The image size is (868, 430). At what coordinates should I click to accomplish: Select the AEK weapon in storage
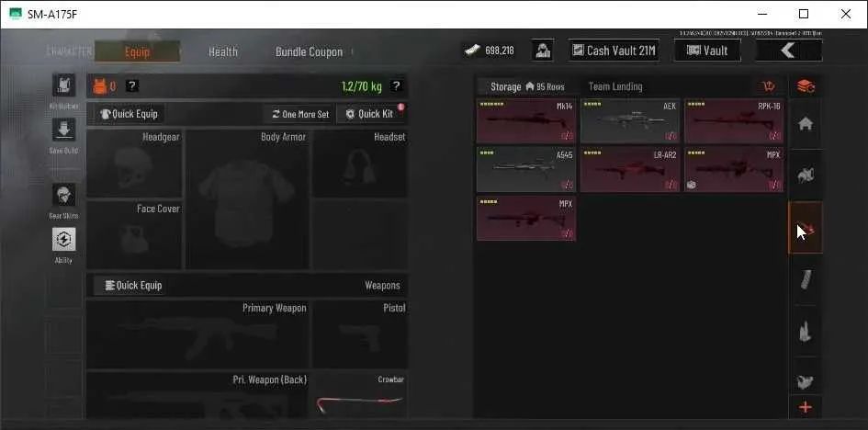[630, 120]
